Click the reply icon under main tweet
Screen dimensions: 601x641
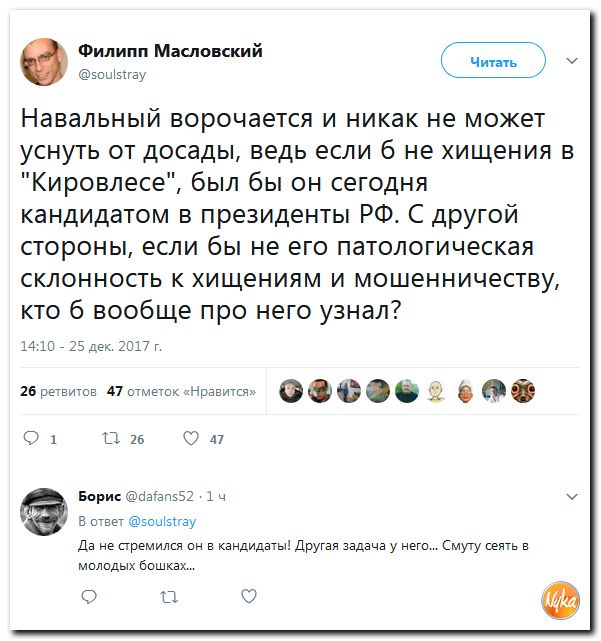point(31,438)
